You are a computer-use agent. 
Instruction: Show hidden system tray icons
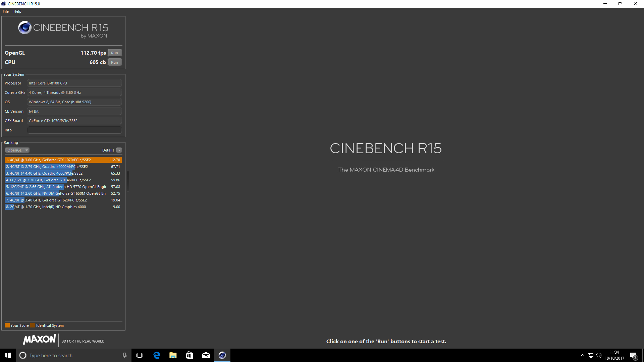(x=582, y=355)
